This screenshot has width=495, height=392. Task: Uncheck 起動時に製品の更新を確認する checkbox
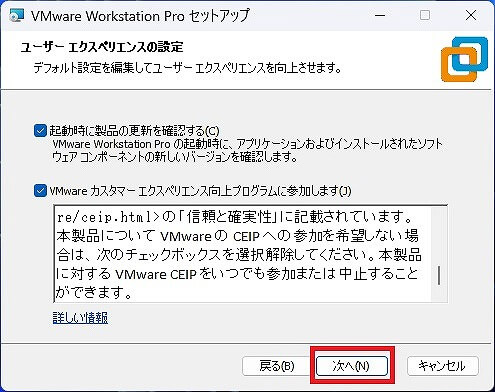40,131
